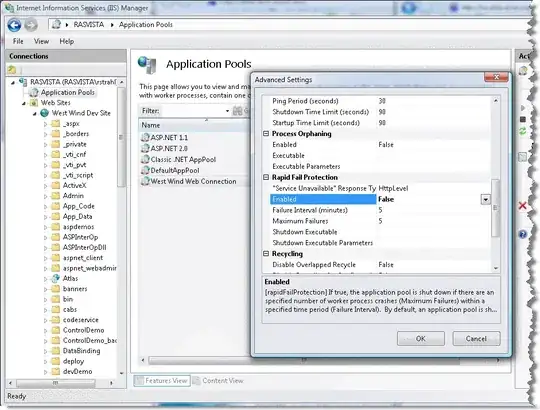Image resolution: width=540 pixels, height=410 pixels.
Task: Select Shutdown Time Limit (seconds) setting
Action: (x=381, y=112)
